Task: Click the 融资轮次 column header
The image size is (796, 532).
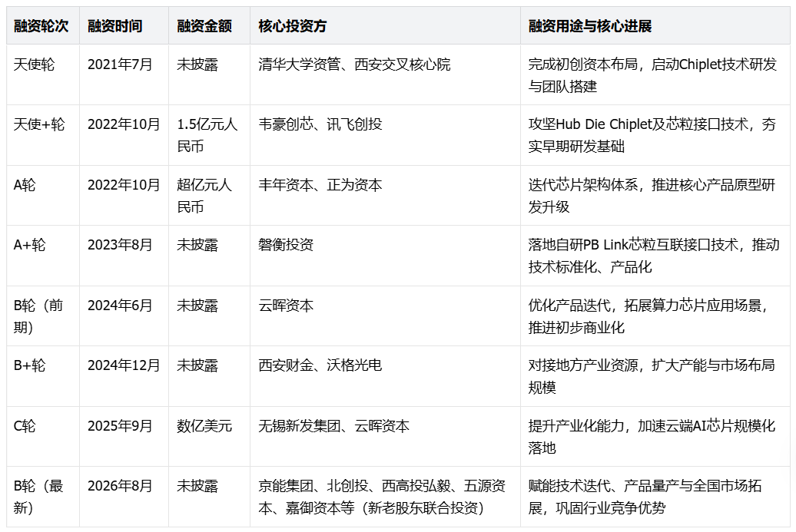Action: point(43,26)
